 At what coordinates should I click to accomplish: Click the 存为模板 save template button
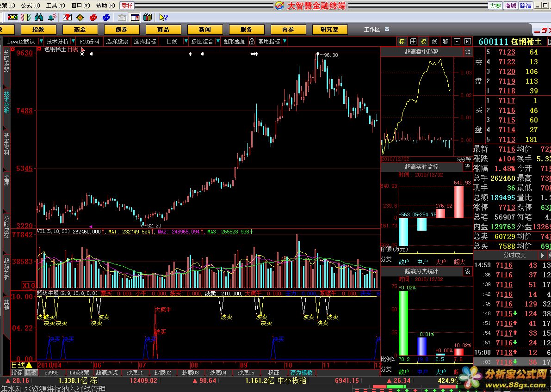click(x=302, y=372)
